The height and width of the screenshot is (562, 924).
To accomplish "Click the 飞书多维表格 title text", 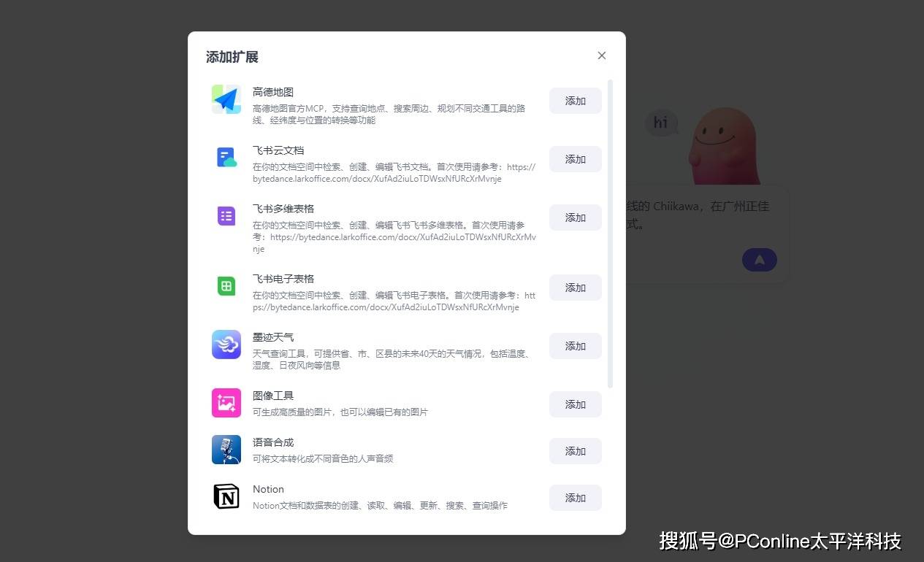I will coord(283,209).
